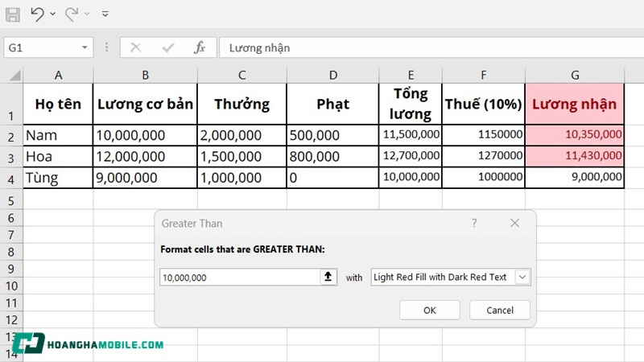Click the Thưởng header cell

242,104
